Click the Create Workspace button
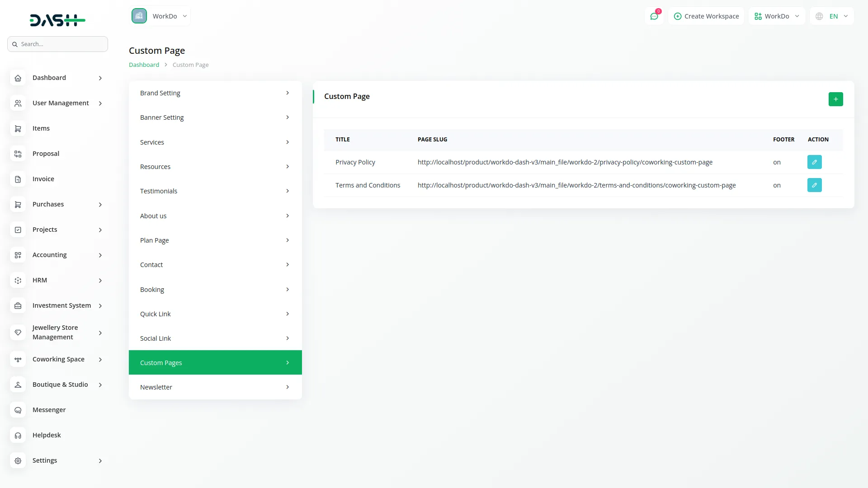Image resolution: width=868 pixels, height=488 pixels. (x=706, y=16)
